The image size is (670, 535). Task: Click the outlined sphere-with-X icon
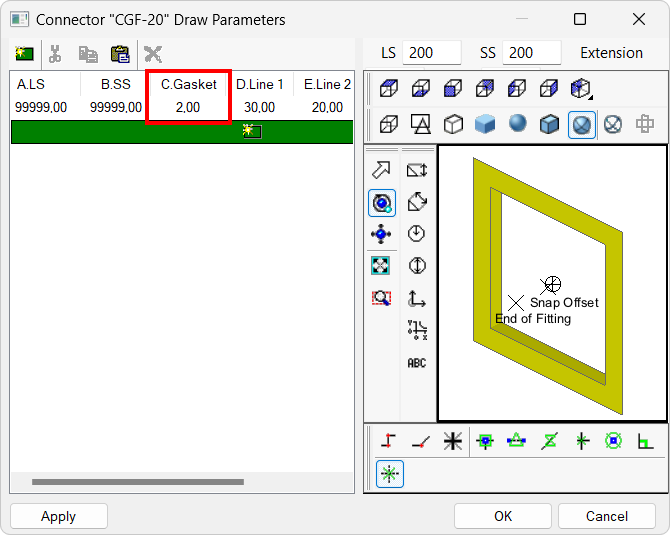613,125
